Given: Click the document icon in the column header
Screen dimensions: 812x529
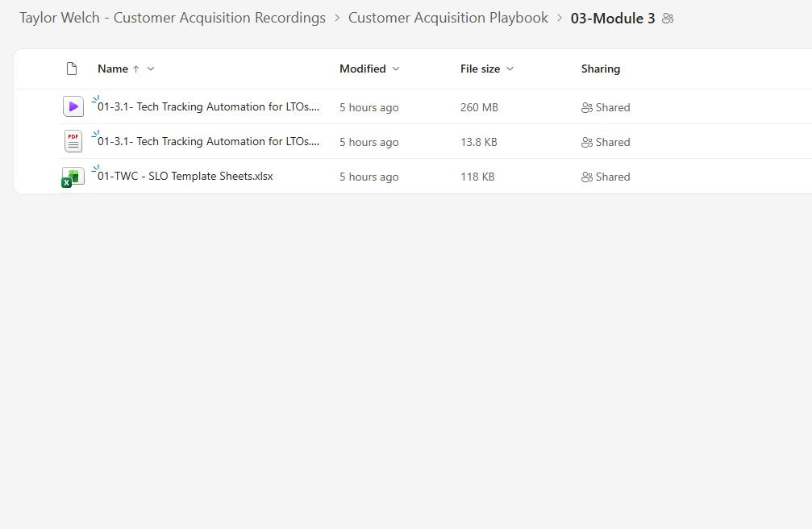Looking at the screenshot, I should 72,69.
